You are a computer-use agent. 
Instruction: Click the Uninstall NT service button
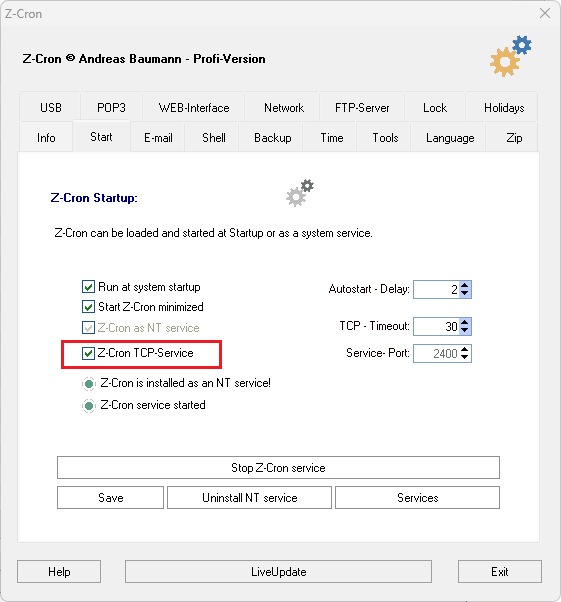[x=250, y=498]
